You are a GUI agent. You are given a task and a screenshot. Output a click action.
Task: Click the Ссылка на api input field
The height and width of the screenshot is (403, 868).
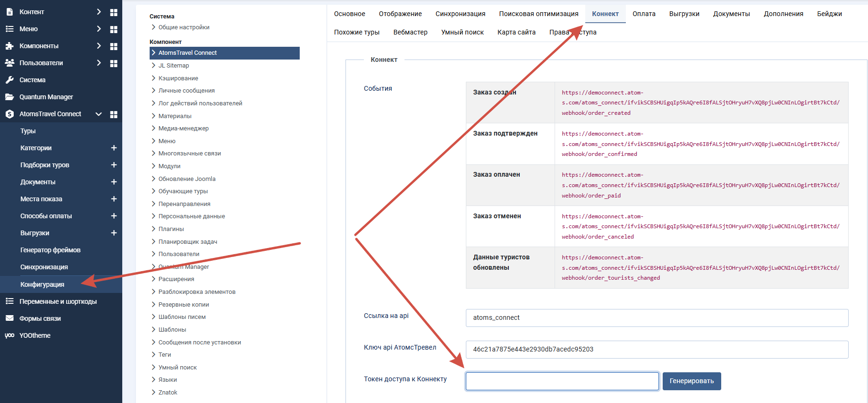coord(657,318)
